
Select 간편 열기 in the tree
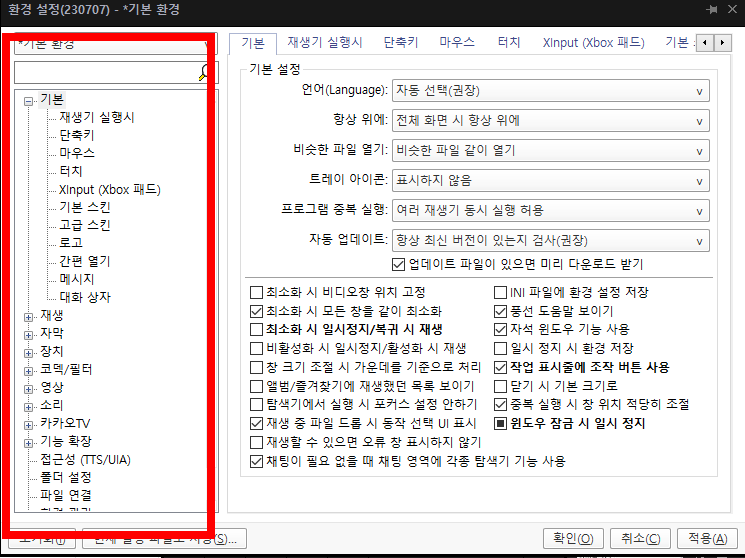pyautogui.click(x=85, y=261)
